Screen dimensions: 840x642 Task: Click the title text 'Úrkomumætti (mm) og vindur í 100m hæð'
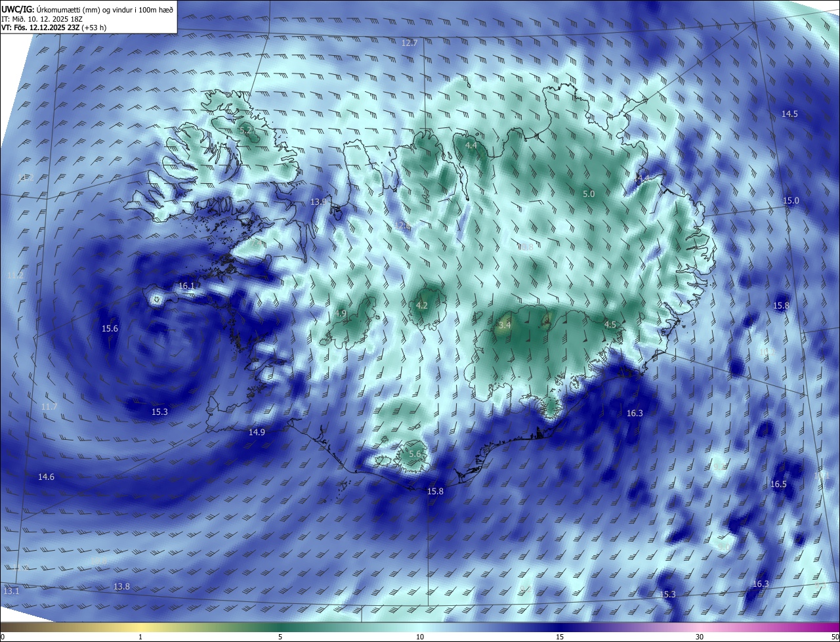pos(104,9)
